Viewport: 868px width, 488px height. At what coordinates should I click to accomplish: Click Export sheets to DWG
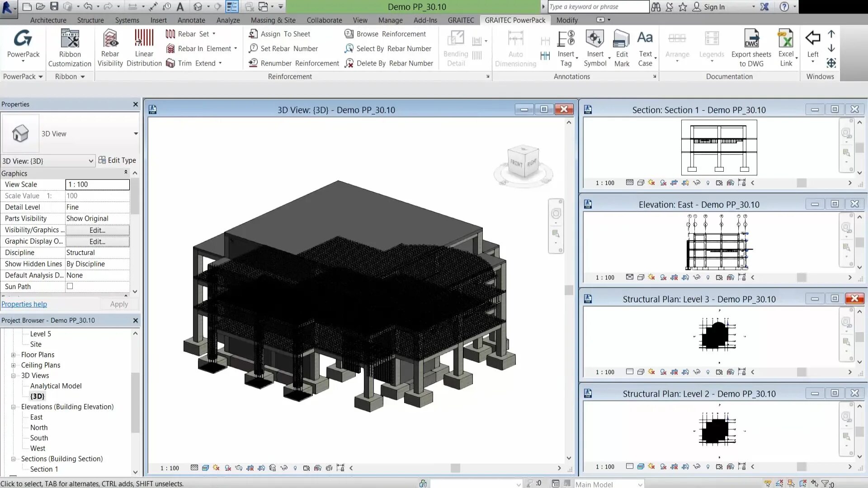click(x=751, y=48)
